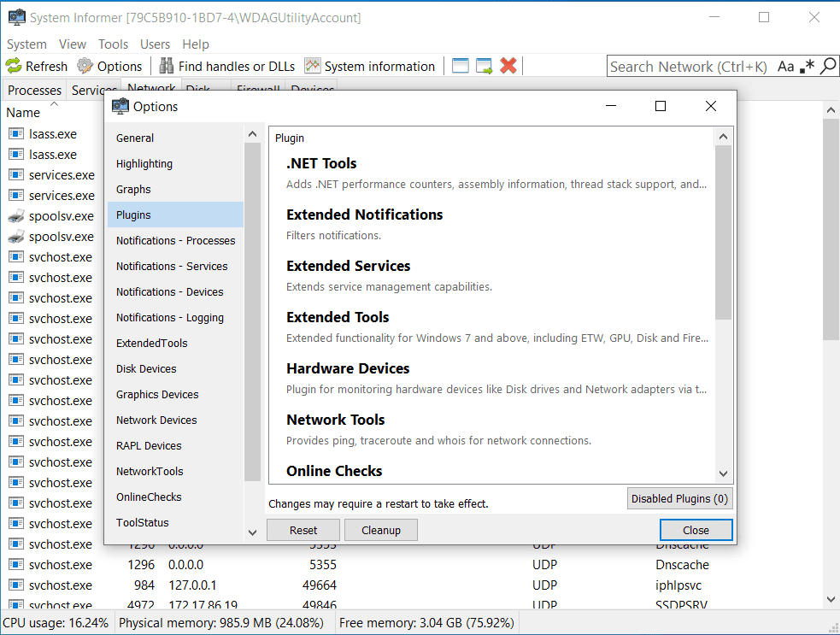This screenshot has width=840, height=635.
Task: Switch to the Processes tab
Action: coord(34,90)
